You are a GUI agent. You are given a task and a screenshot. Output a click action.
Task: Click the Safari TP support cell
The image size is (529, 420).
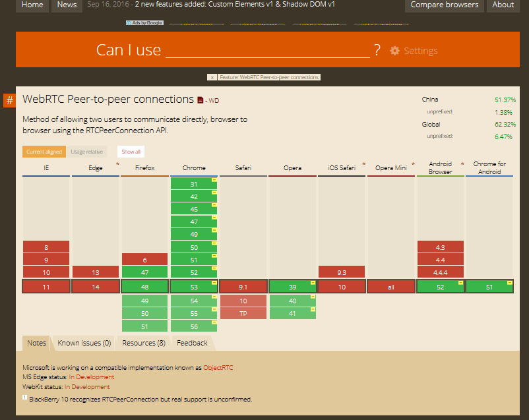[x=243, y=313]
